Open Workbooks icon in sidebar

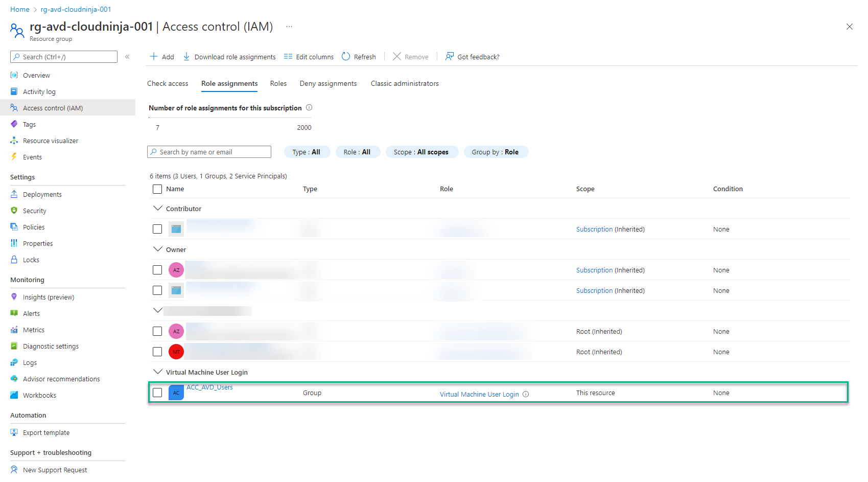click(14, 395)
